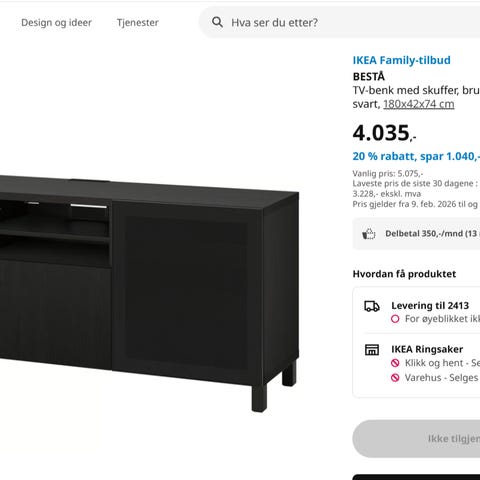Open the Tjenester menu
This screenshot has width=480, height=480.
pos(138,22)
